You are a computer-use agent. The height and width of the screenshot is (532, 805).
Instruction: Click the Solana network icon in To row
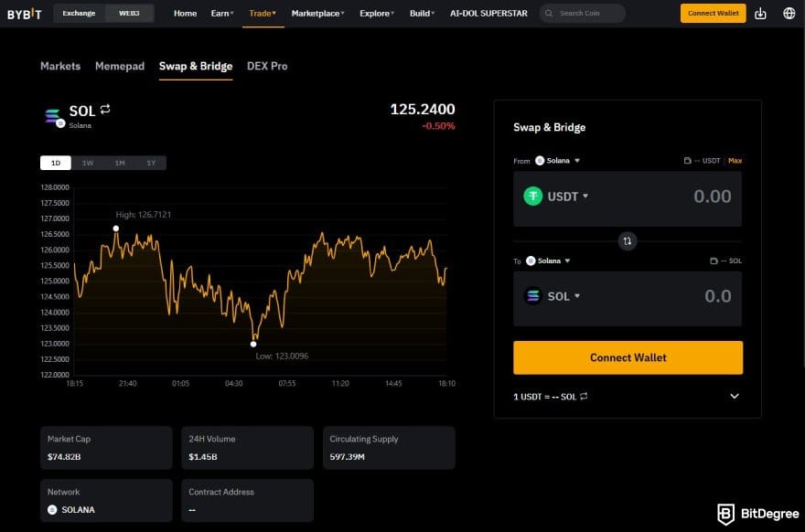coord(531,261)
